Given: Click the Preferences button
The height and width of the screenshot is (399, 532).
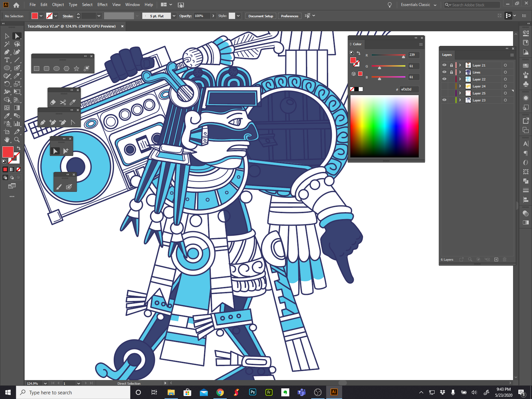Looking at the screenshot, I should (290, 16).
